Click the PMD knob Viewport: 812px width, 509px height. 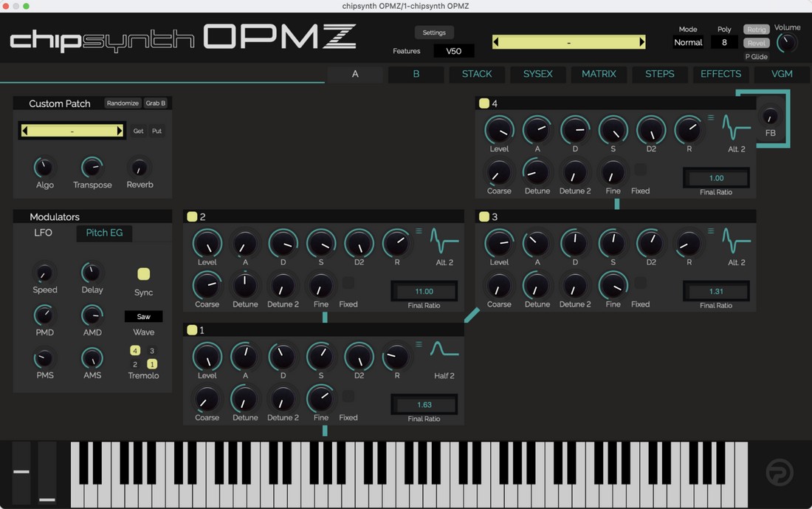pos(44,315)
